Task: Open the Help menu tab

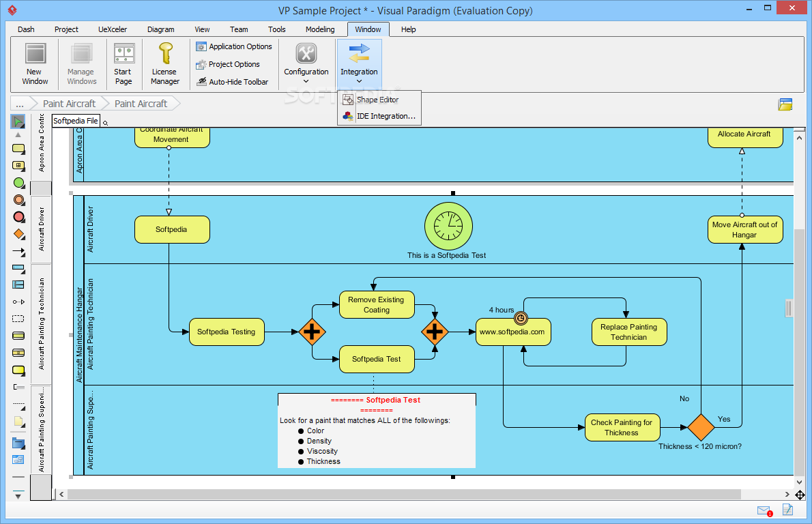Action: 408,29
